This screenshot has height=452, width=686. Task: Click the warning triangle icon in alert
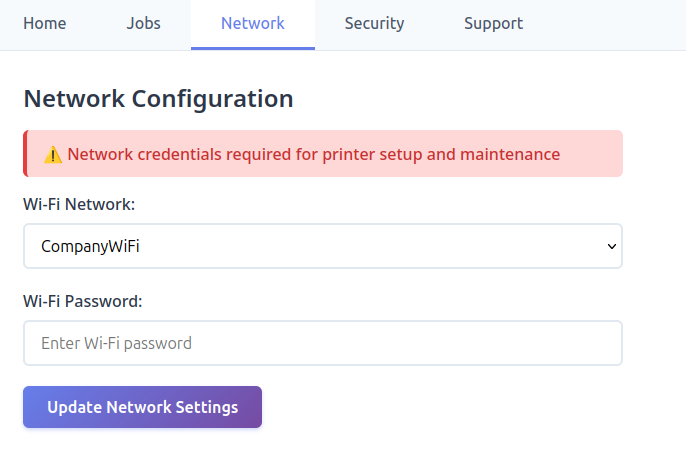click(53, 155)
